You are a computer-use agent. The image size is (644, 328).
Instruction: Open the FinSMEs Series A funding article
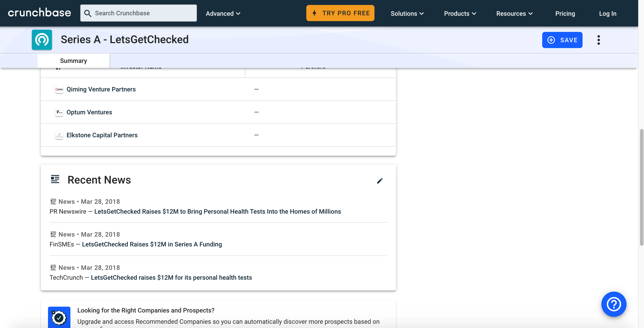[x=152, y=244]
